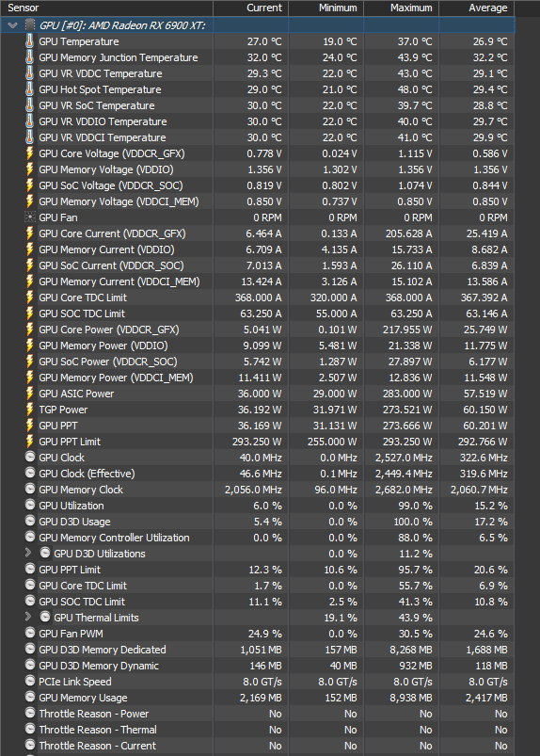The height and width of the screenshot is (756, 540).
Task: Click gauge icon of GPU Memory Clock
Action: click(30, 489)
